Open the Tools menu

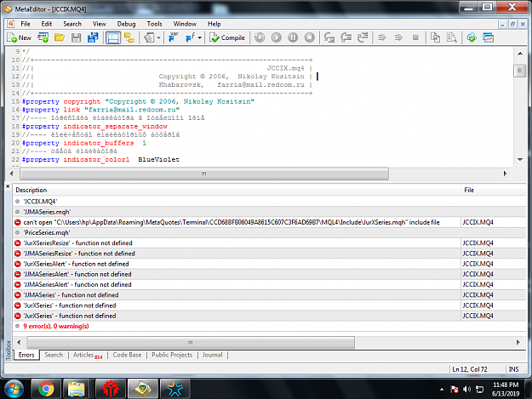(154, 24)
